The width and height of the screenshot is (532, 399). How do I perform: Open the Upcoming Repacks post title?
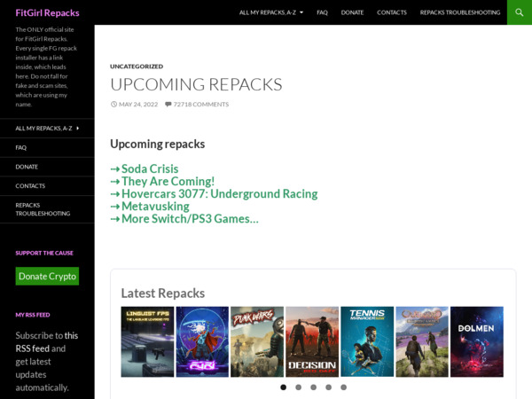point(196,84)
